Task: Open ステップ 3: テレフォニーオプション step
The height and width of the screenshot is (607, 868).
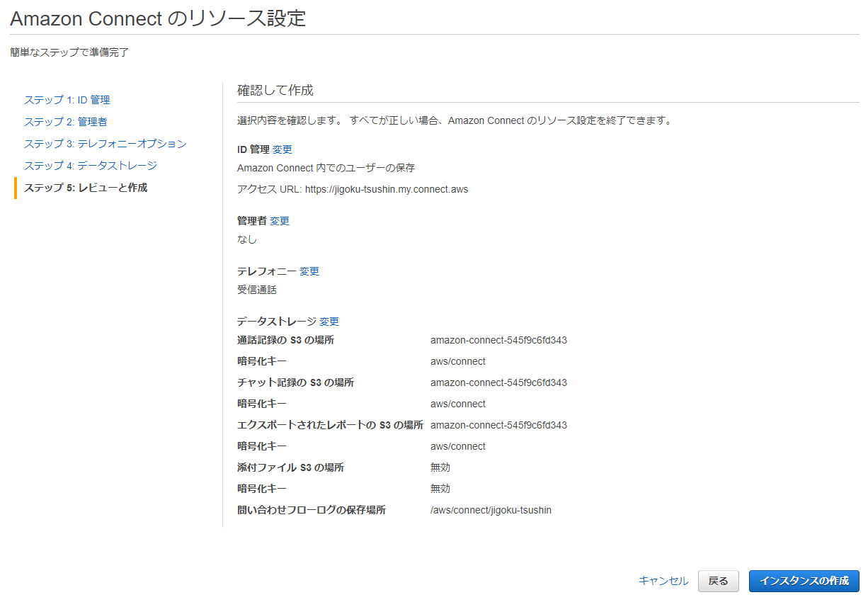Action: pyautogui.click(x=105, y=144)
